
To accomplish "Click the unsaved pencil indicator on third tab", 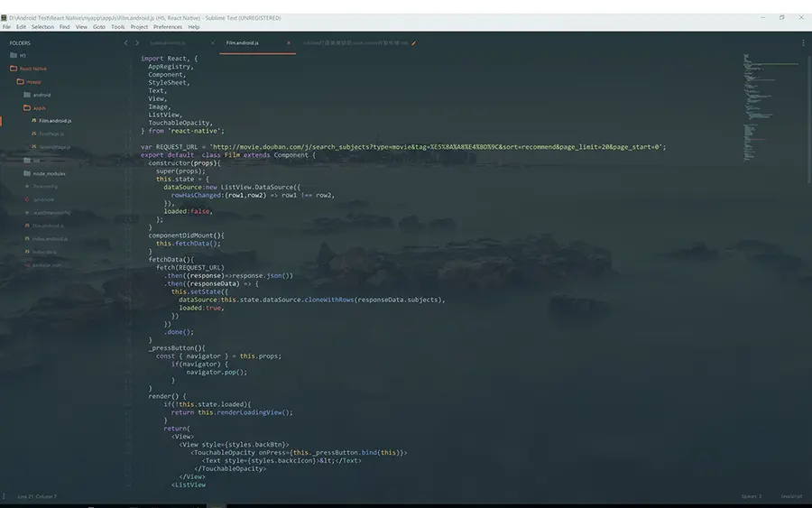I will pyautogui.click(x=414, y=43).
